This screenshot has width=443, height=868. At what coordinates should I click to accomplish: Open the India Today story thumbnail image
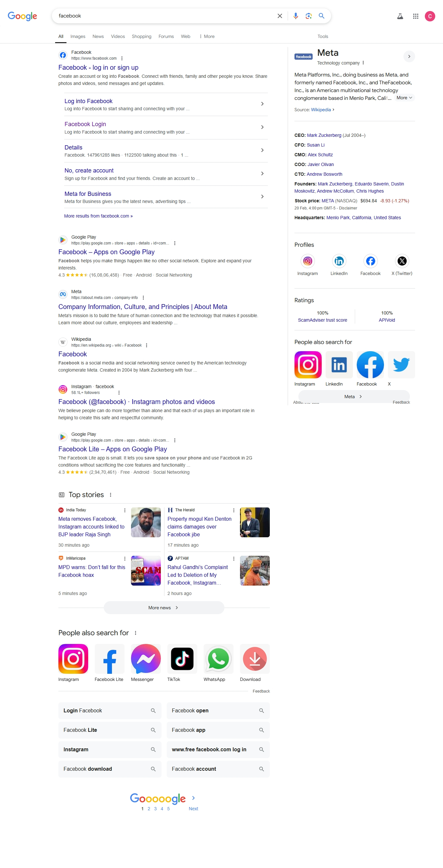146,522
